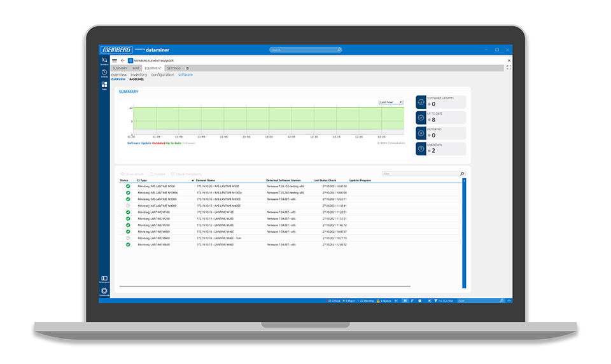Image resolution: width=611 pixels, height=364 pixels.
Task: Open the inventory page link
Action: 139,74
